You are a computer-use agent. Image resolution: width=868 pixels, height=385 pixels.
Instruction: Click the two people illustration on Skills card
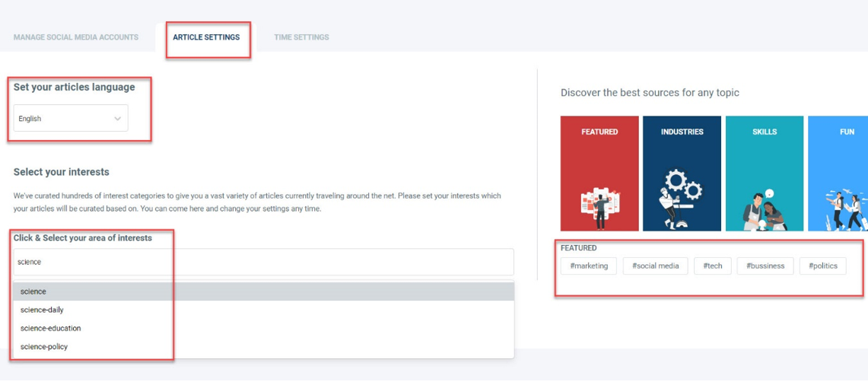point(764,209)
